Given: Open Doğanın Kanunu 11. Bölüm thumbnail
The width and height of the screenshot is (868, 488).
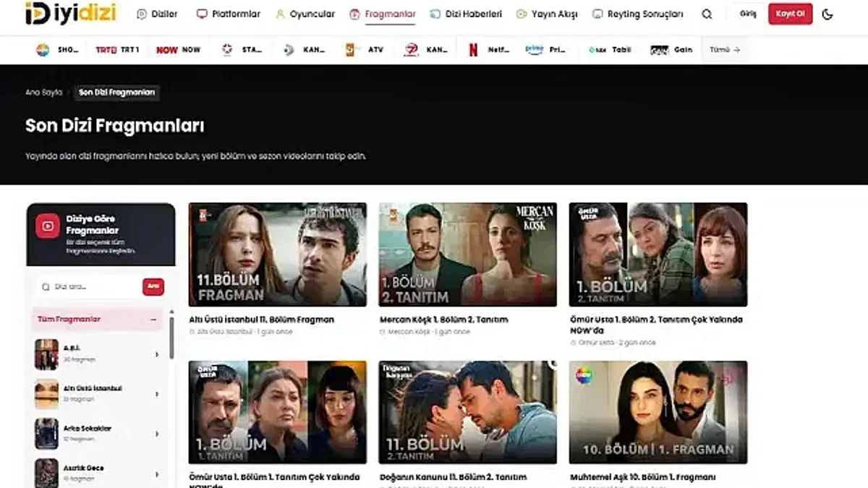Looking at the screenshot, I should [468, 412].
